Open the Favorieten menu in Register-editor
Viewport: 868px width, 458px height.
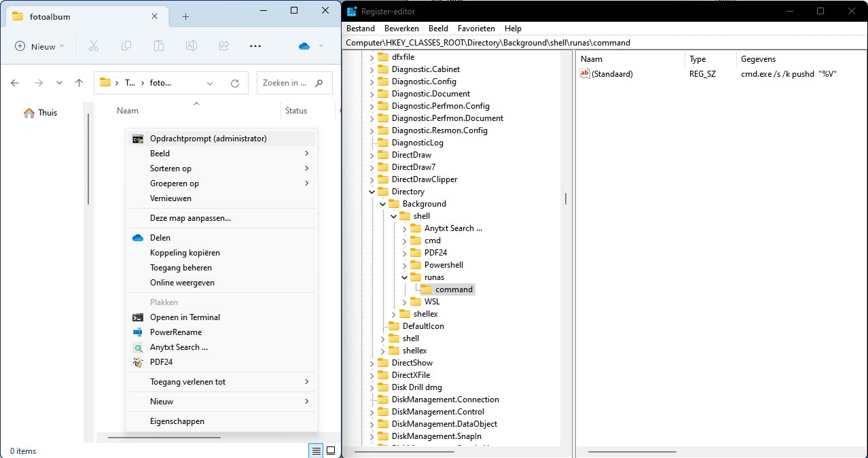point(476,29)
